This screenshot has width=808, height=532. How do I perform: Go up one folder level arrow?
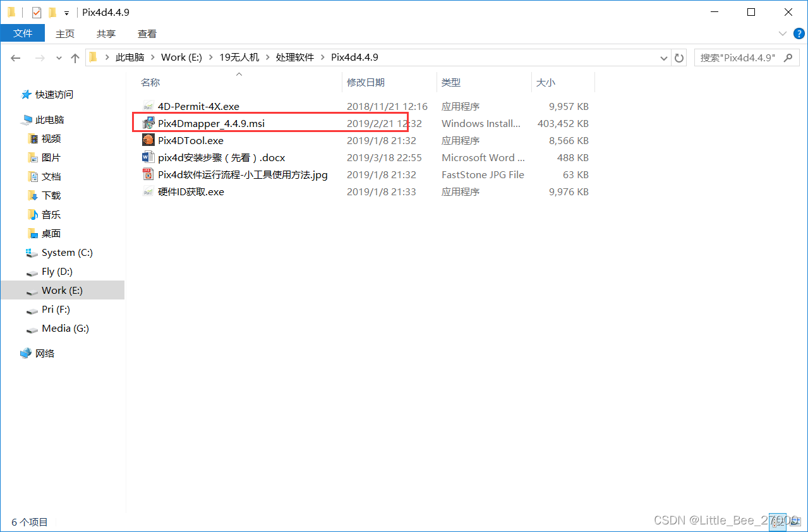75,57
